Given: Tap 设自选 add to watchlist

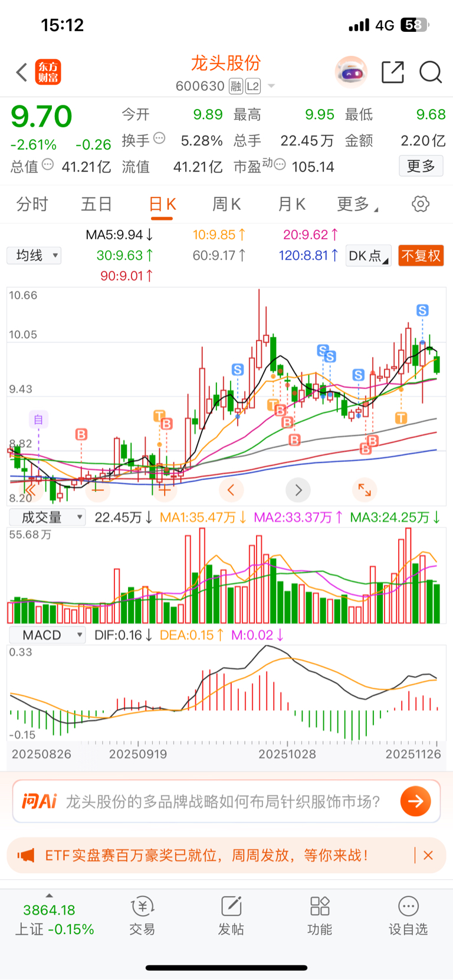Looking at the screenshot, I should tap(408, 916).
